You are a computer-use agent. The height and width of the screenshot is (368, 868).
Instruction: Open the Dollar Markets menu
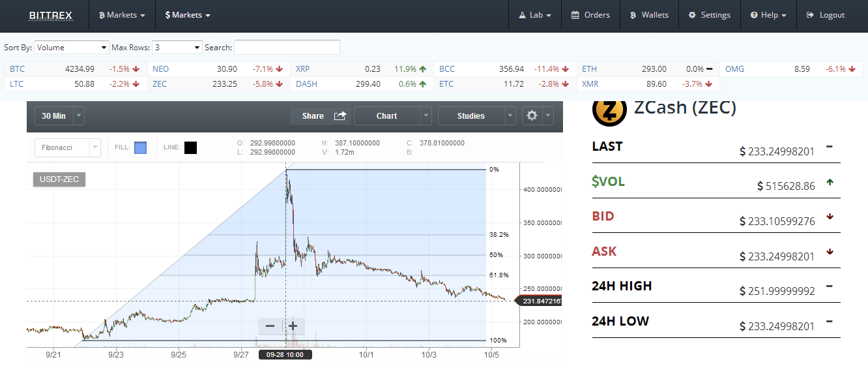(188, 15)
